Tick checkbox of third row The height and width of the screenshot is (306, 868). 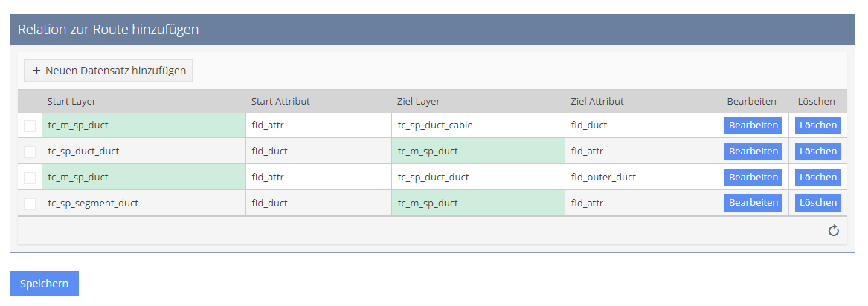(30, 178)
